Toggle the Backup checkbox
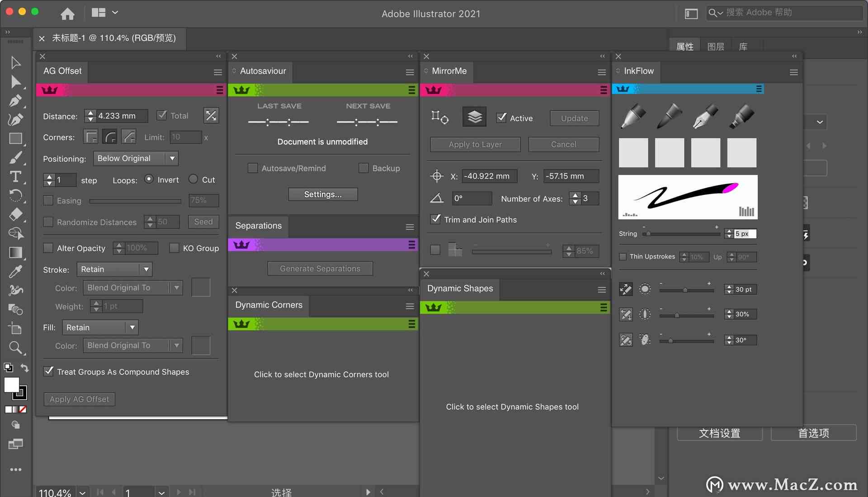The height and width of the screenshot is (497, 868). point(363,168)
